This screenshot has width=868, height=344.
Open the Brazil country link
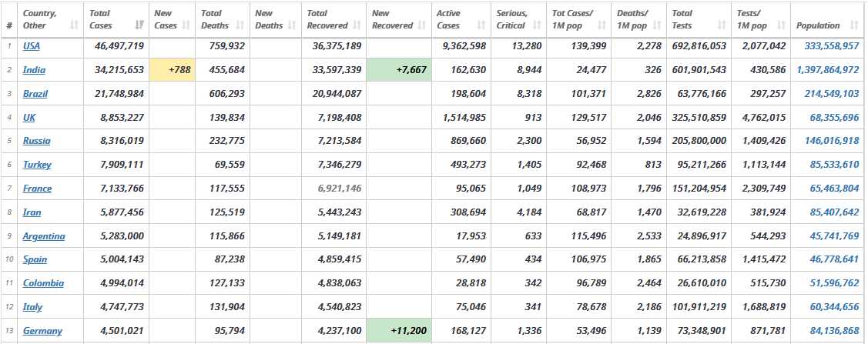(35, 93)
